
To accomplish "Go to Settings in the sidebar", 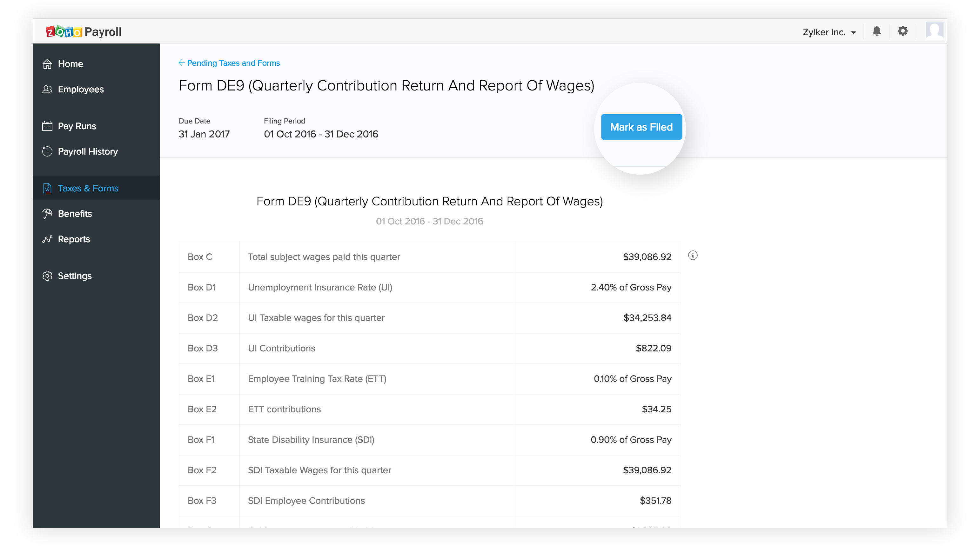I will (75, 276).
